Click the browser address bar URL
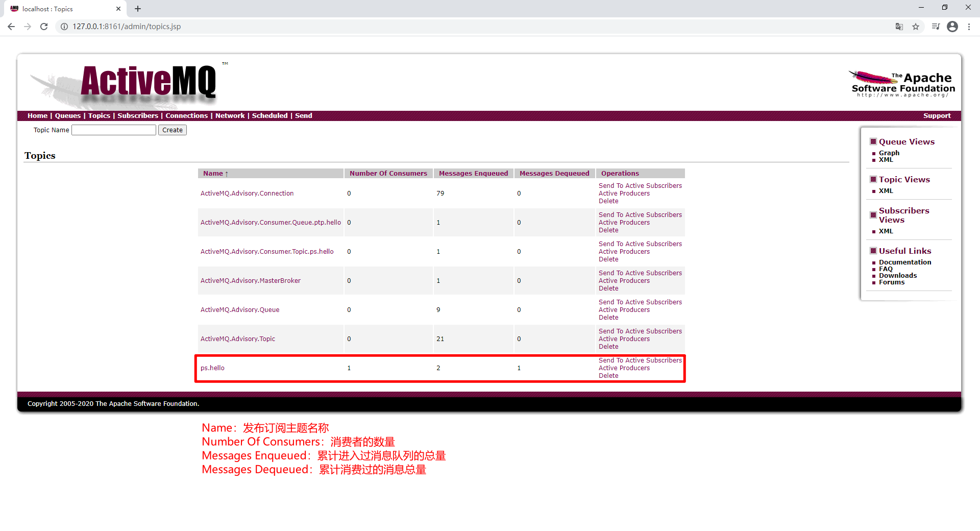Viewport: 980px width, 531px height. [127, 27]
